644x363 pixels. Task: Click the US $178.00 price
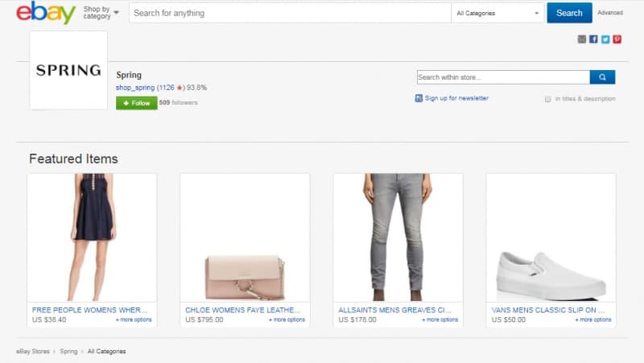pos(357,320)
